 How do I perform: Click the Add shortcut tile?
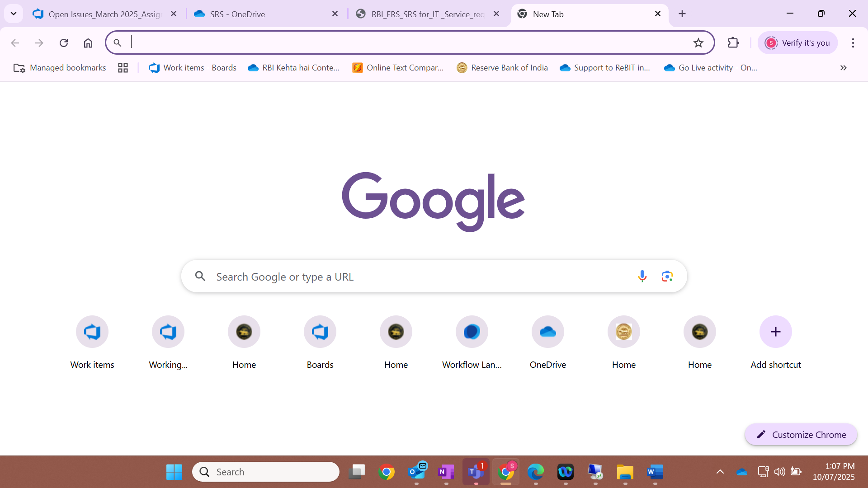[775, 332]
